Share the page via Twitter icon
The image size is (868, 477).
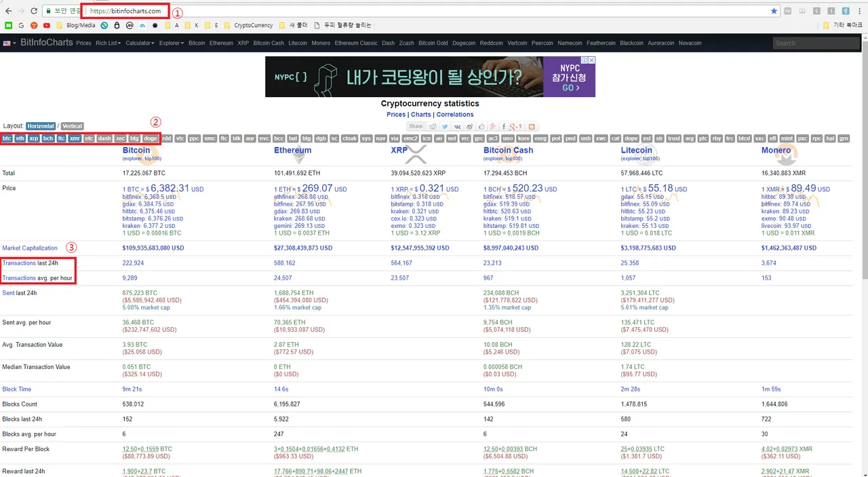(445, 127)
